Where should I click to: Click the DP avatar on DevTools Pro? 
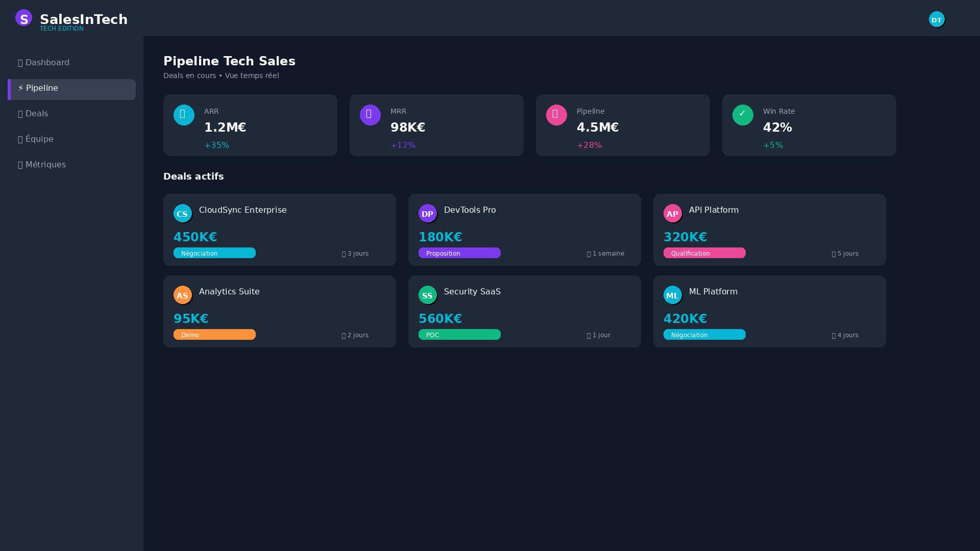[x=427, y=213]
